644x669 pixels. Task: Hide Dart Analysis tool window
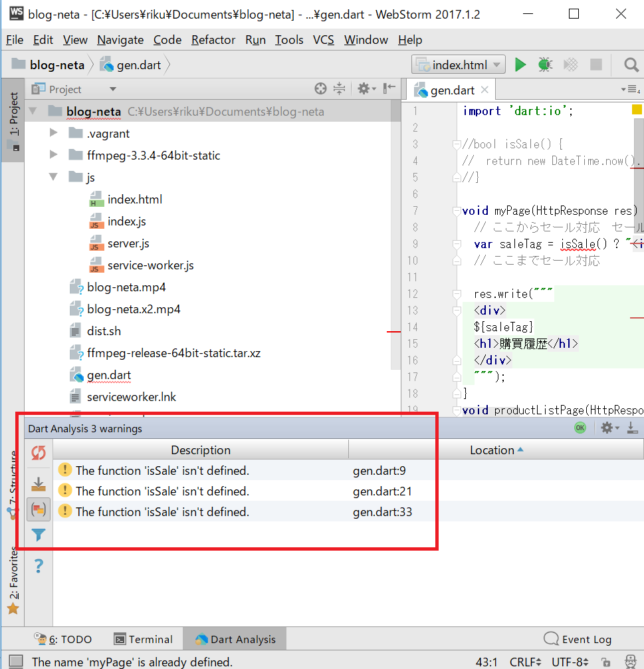[632, 428]
